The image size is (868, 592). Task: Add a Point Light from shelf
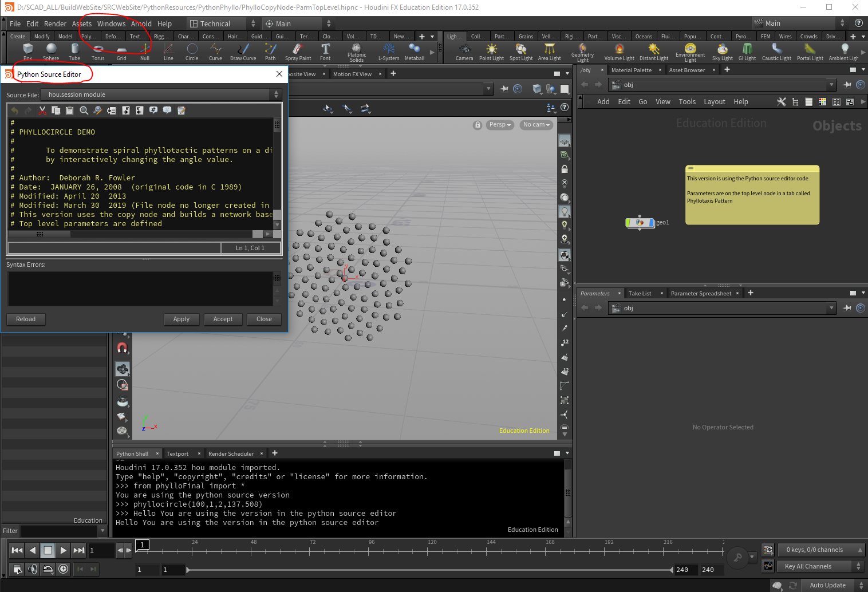pyautogui.click(x=491, y=50)
